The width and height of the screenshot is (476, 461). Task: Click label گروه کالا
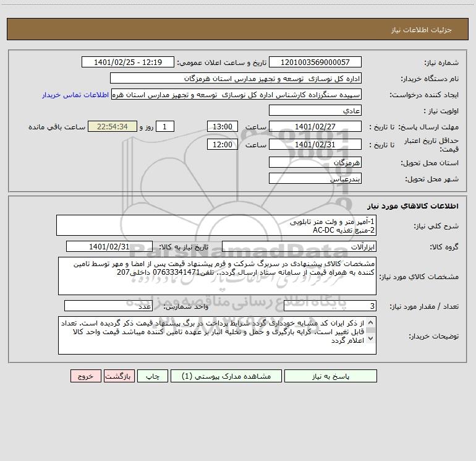[444, 248]
